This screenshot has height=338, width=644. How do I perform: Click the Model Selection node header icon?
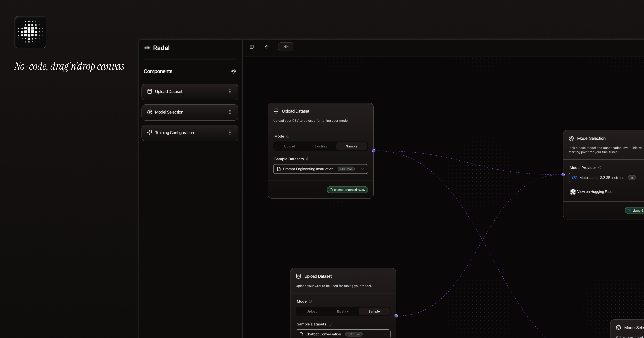click(571, 138)
